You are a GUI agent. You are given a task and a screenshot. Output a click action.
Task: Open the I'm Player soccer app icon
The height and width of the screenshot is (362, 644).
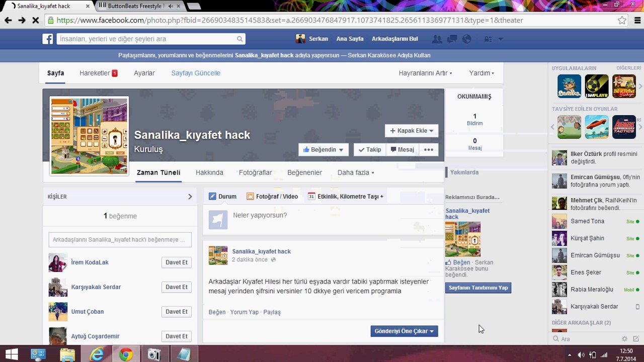[596, 86]
